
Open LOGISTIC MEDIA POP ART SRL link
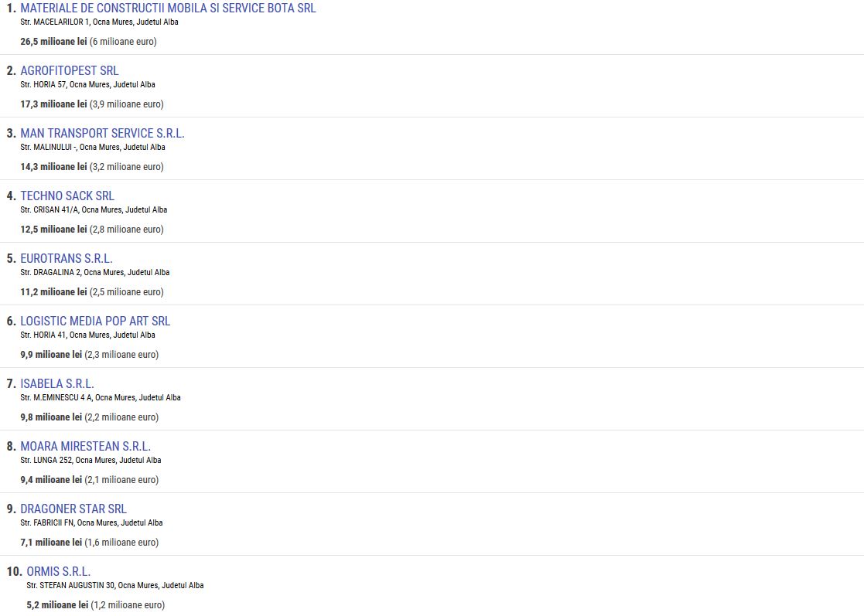click(95, 321)
